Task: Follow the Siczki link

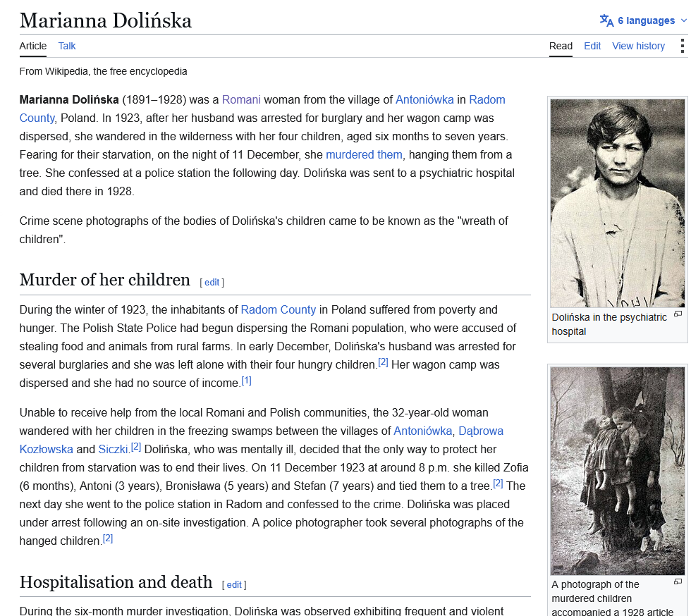Action: [113, 450]
